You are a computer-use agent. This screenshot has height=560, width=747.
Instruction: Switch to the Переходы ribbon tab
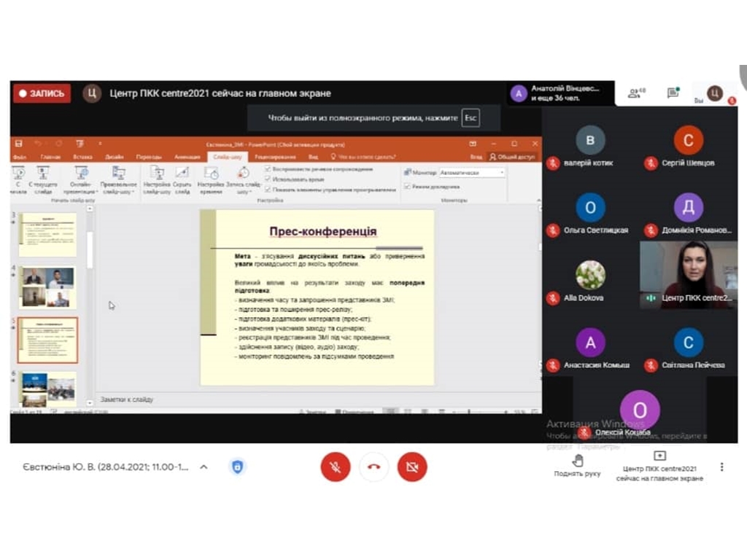(x=149, y=157)
